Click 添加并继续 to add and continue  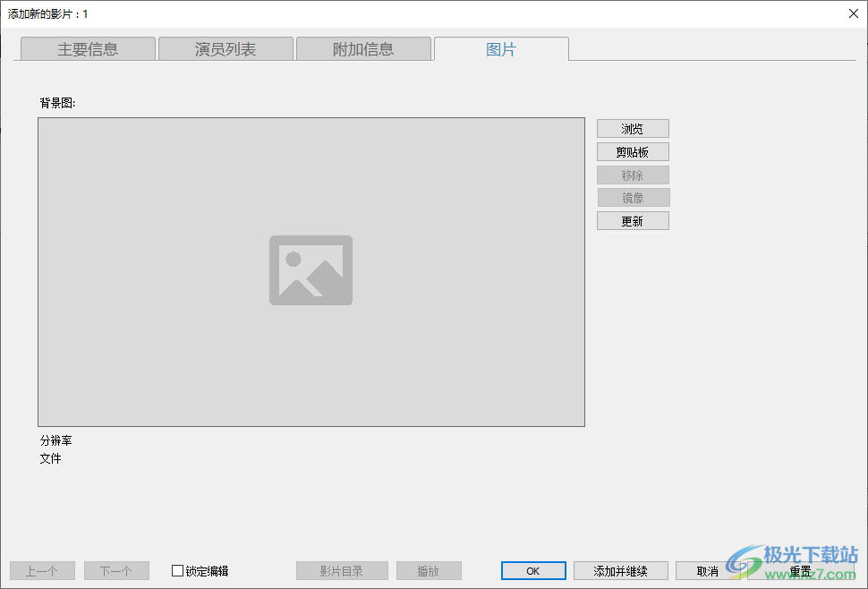point(621,570)
